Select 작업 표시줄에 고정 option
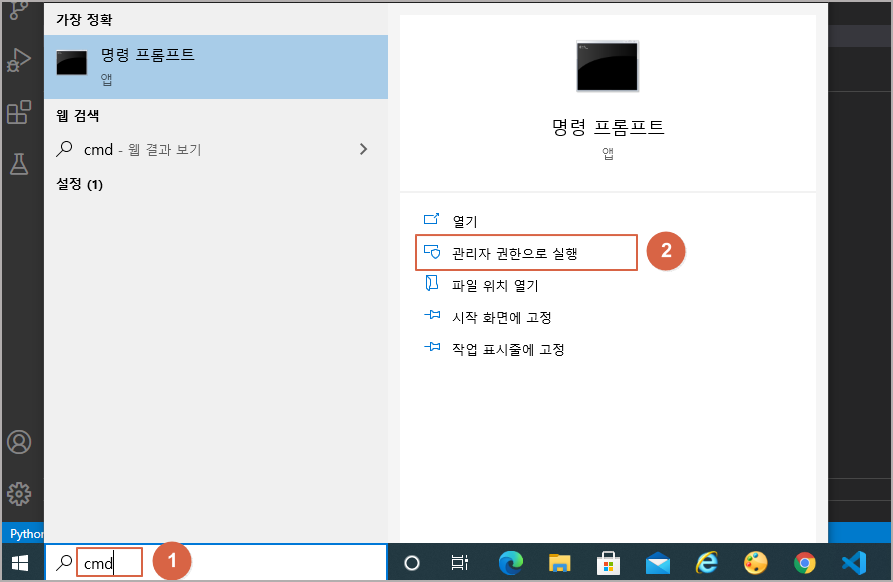 [x=508, y=349]
